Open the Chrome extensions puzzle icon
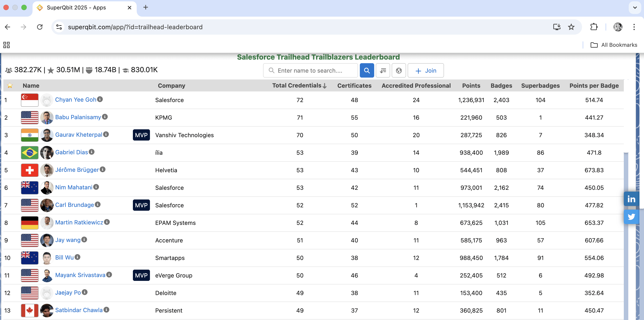Screen dimensions: 644x320 (594, 27)
